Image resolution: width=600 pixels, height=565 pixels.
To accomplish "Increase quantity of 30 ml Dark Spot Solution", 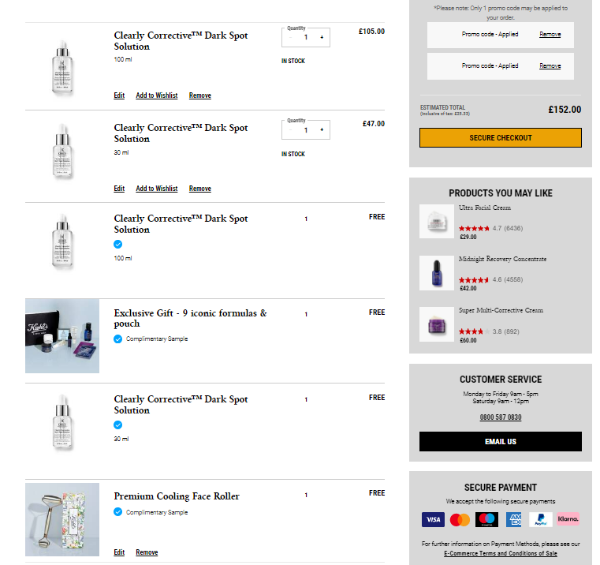I will tap(321, 129).
